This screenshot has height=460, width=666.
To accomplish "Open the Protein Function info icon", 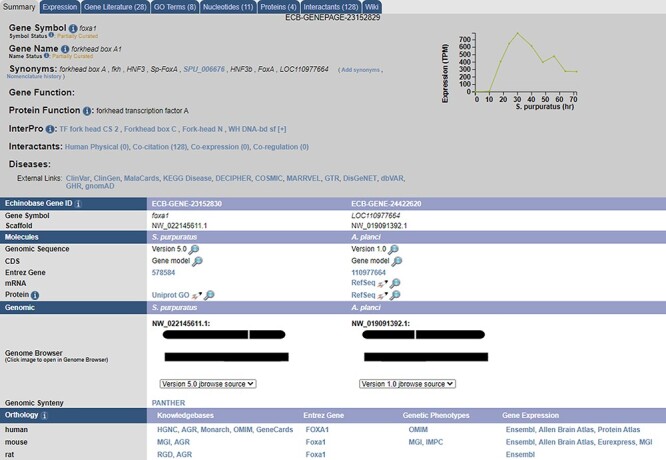I will click(85, 111).
